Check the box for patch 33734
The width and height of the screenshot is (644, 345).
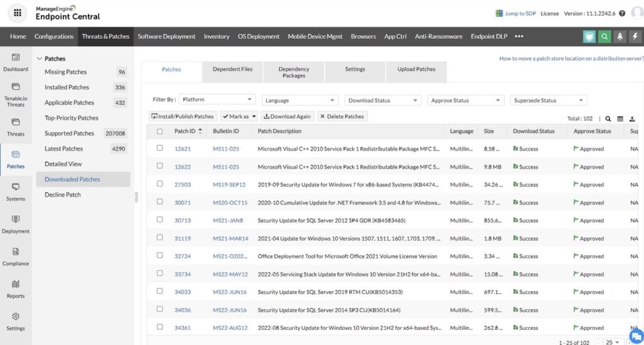[x=160, y=273]
